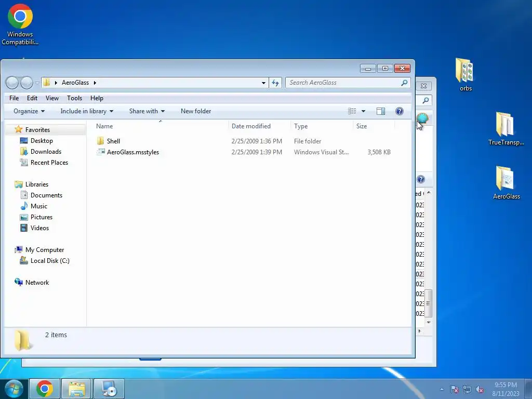Click the 2/25/2009 1:36 PM date cell
This screenshot has height=399, width=532.
tap(257, 141)
